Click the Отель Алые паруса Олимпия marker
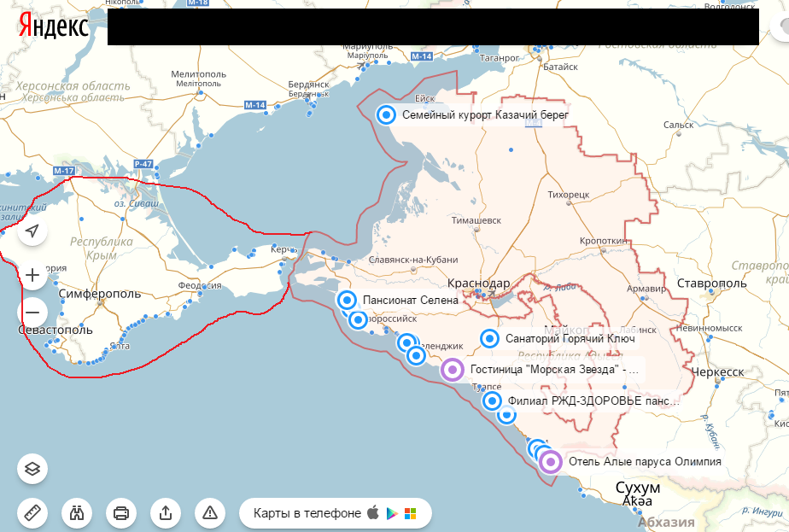789x532 pixels. [x=552, y=461]
